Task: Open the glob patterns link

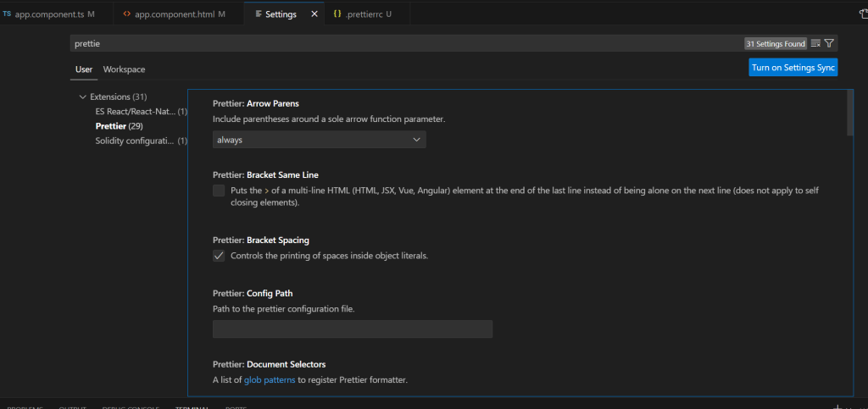Action: coord(270,380)
